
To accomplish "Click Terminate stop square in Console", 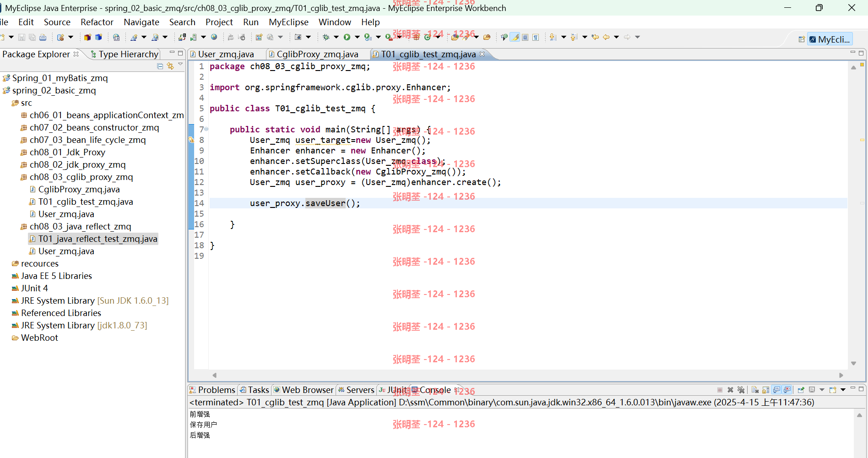I will point(720,390).
